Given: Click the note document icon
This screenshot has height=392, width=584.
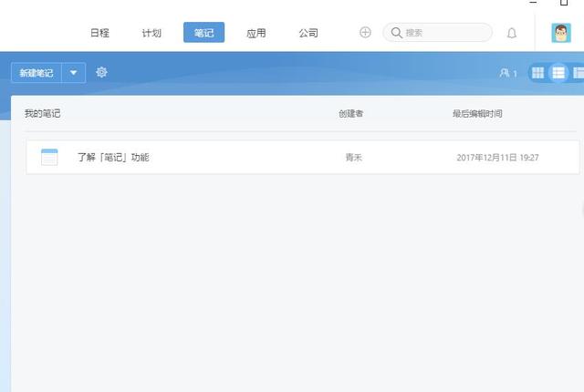Looking at the screenshot, I should click(x=49, y=157).
